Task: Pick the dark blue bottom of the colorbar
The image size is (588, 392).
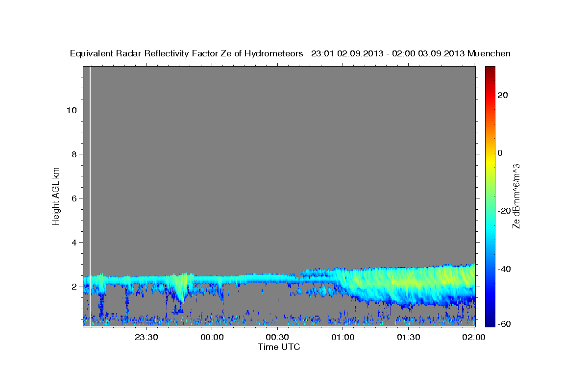Action: point(490,322)
